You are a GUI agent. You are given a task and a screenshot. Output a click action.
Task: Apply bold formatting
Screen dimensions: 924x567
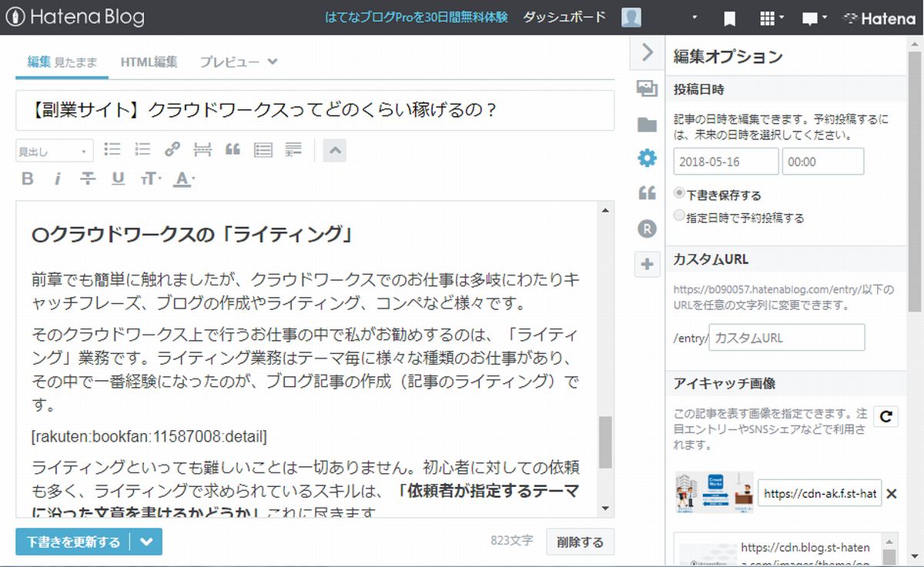28,179
